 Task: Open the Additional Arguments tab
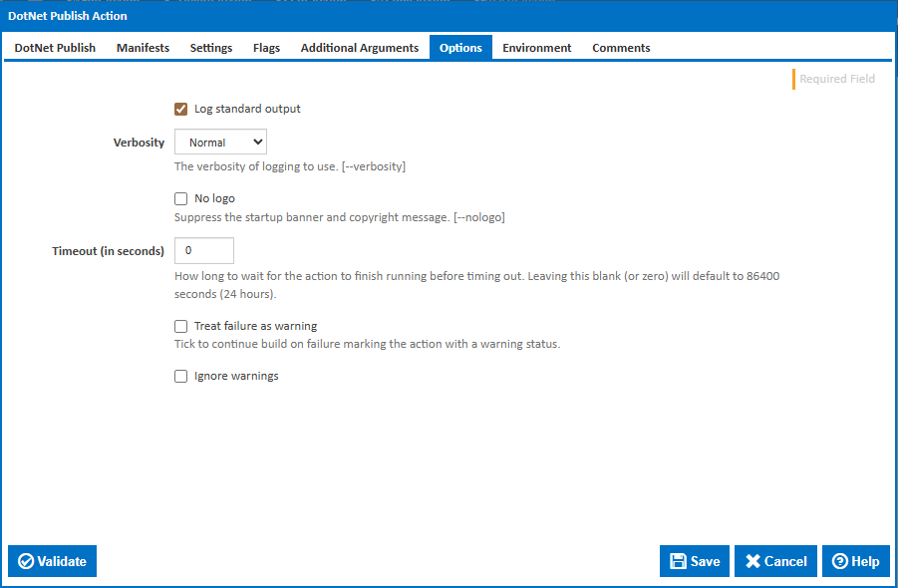(359, 47)
